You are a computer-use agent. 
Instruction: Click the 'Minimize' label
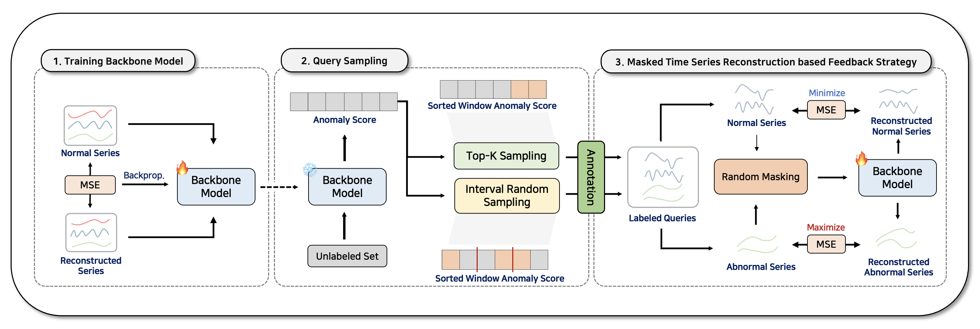pos(827,93)
